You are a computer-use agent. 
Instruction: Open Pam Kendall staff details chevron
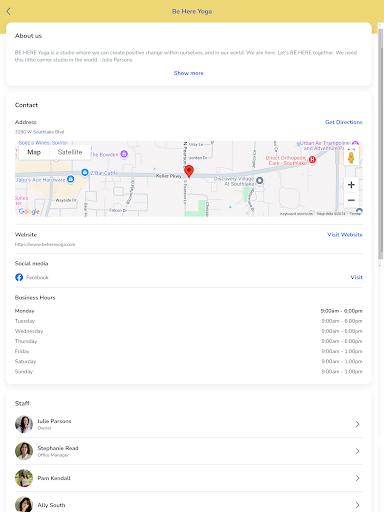coord(357,478)
